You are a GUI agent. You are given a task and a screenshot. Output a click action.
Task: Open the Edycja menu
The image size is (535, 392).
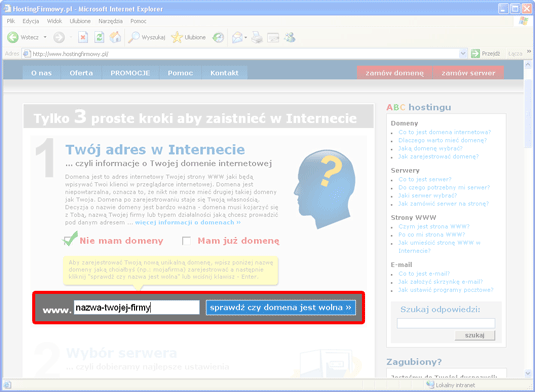click(31, 21)
